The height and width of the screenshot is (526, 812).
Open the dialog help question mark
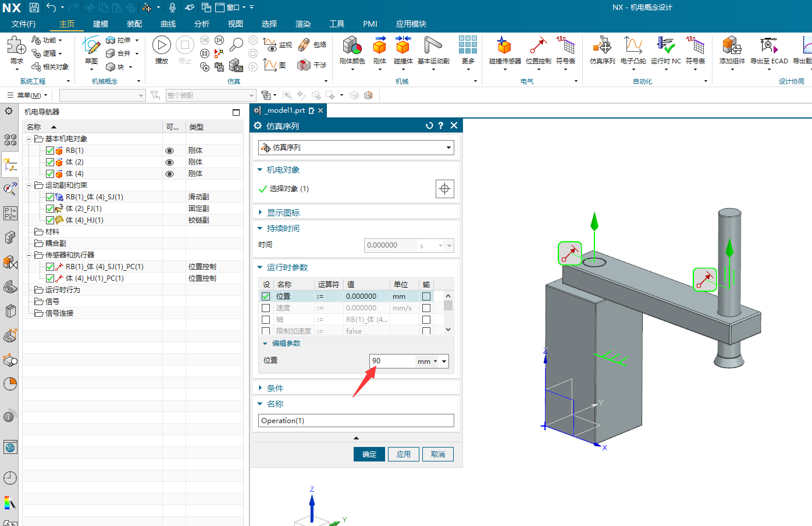441,126
